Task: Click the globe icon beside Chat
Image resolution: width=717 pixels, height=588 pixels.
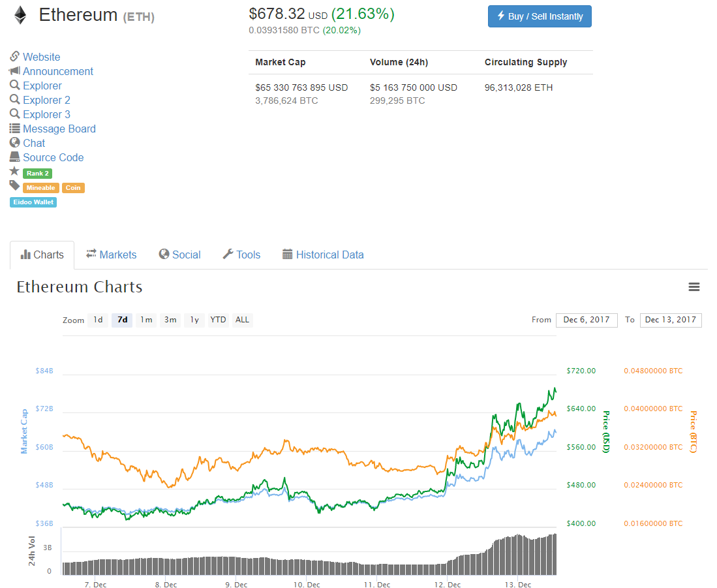Action: 14,142
